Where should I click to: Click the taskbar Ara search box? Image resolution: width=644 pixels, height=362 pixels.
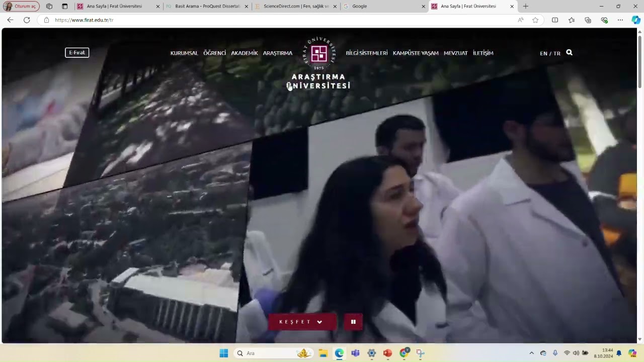[x=274, y=353]
